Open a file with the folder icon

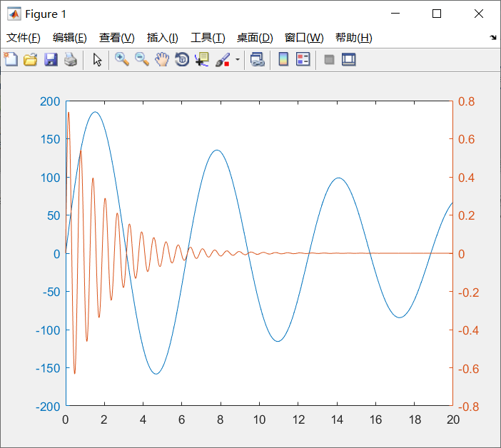tap(31, 59)
